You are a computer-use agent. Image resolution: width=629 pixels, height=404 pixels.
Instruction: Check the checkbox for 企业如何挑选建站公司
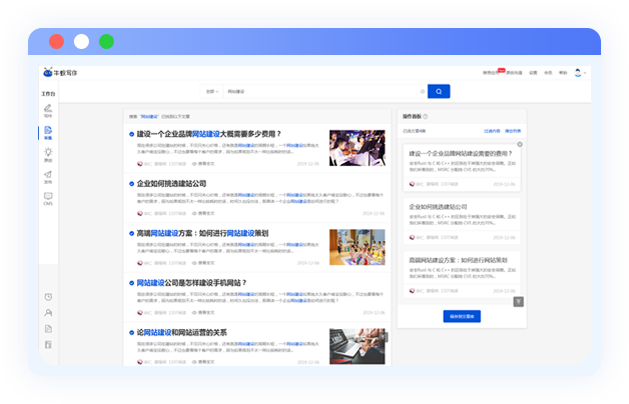[x=132, y=183]
